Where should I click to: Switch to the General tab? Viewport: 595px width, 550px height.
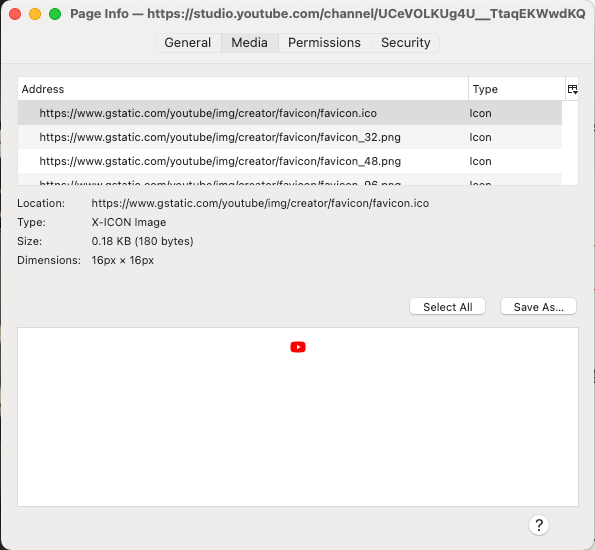click(x=188, y=43)
